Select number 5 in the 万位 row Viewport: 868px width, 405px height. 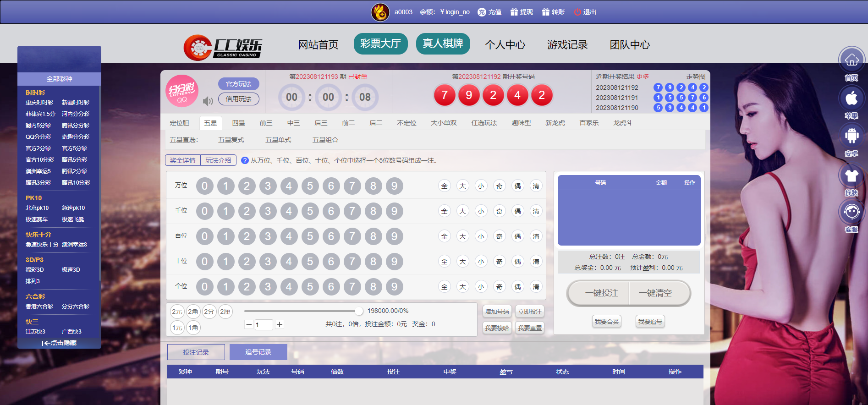point(310,186)
